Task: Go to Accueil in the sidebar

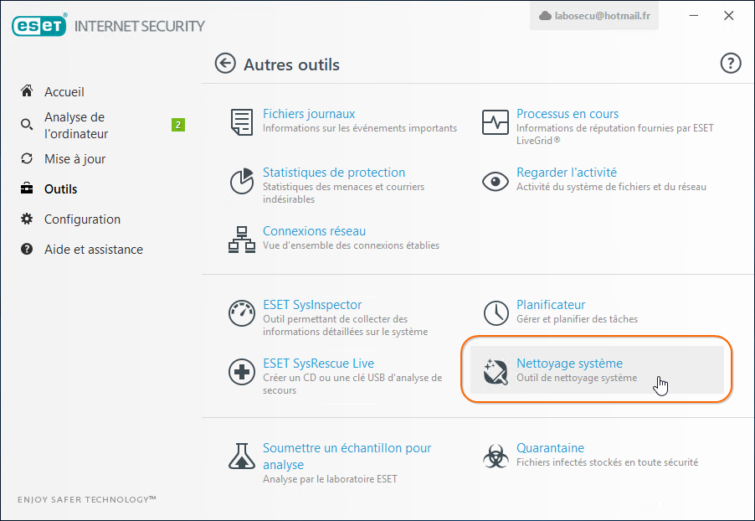Action: (x=64, y=91)
